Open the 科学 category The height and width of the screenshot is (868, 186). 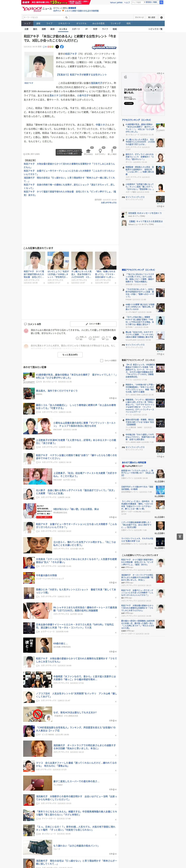pos(95,29)
